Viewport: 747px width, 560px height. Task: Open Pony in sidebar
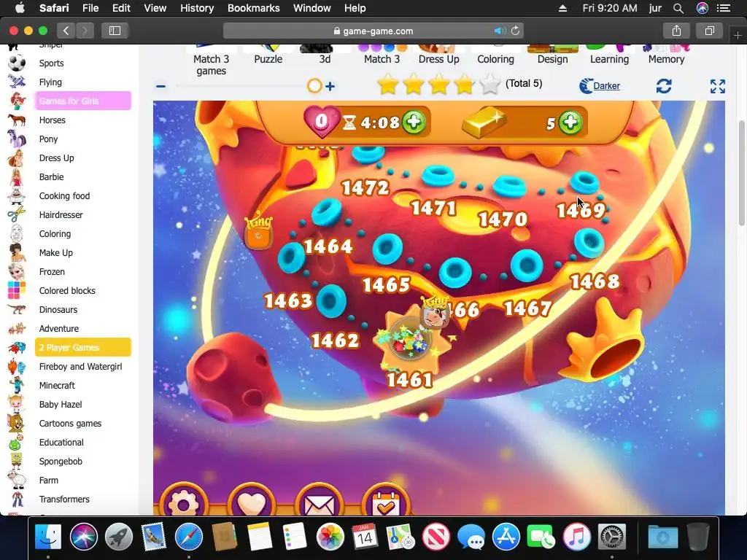coord(49,139)
